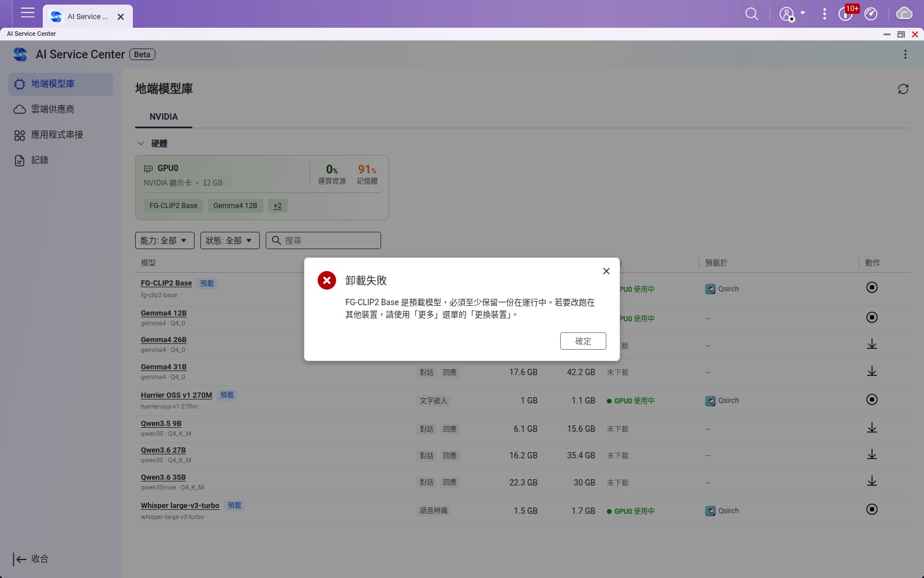
Task: Open the Qwen3.5 9B model link
Action: pos(161,424)
